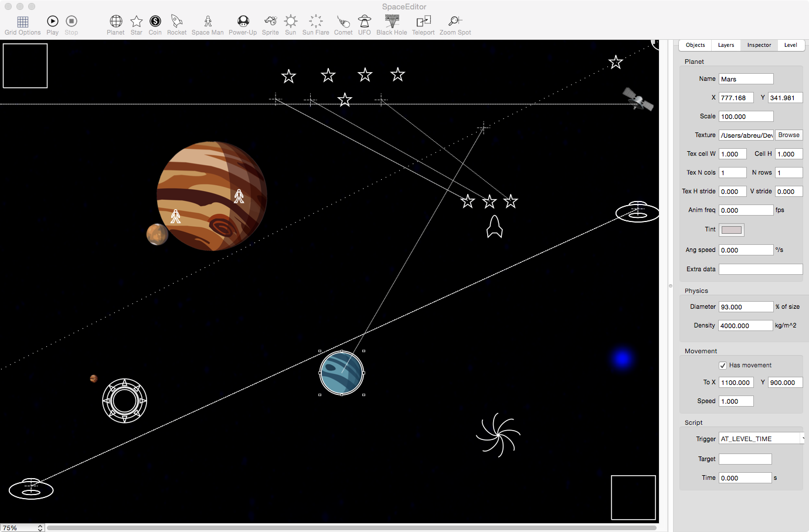Select the rocket outline on canvas
Screen dimensions: 809x532
[495, 227]
